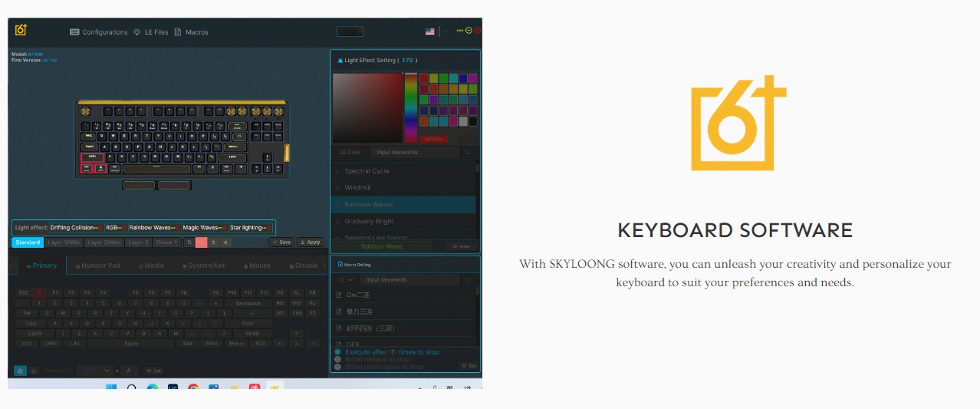Open the LE Files section
The width and height of the screenshot is (980, 409).
tap(150, 32)
